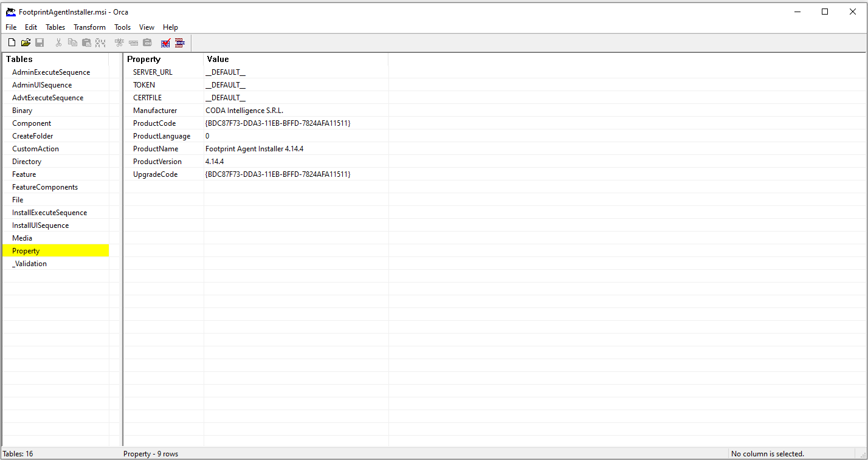Viewport: 868px width, 460px height.
Task: Open the File menu
Action: tap(11, 27)
